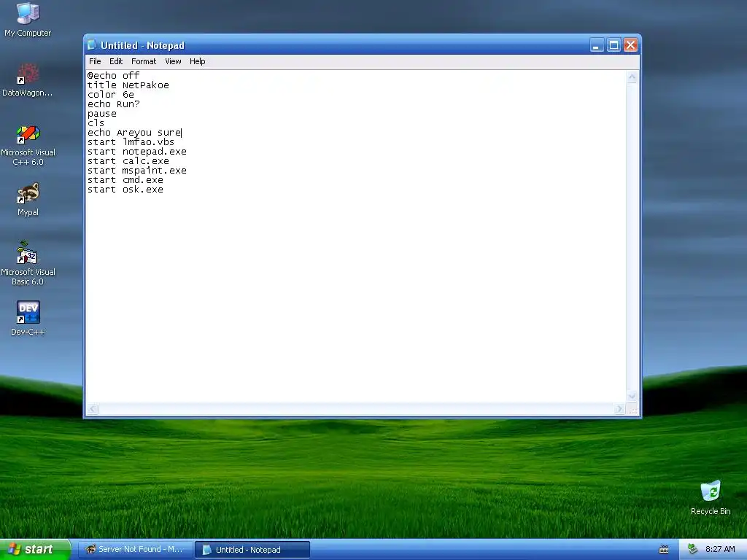Click the vertical scrollbar up arrow
This screenshot has height=560, width=747.
[x=632, y=77]
